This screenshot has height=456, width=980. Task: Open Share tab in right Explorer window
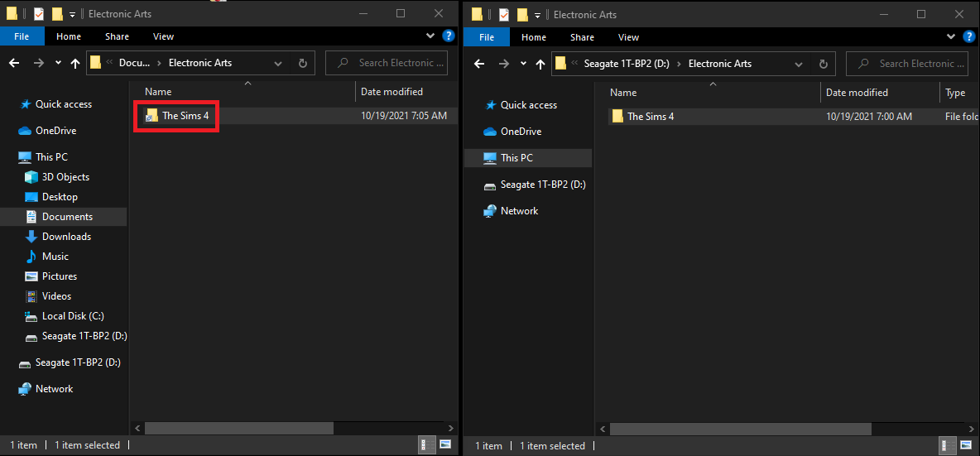(582, 37)
